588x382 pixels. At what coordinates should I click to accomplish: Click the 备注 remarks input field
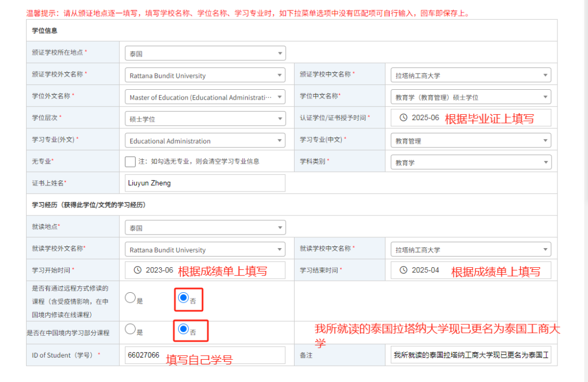coord(470,355)
